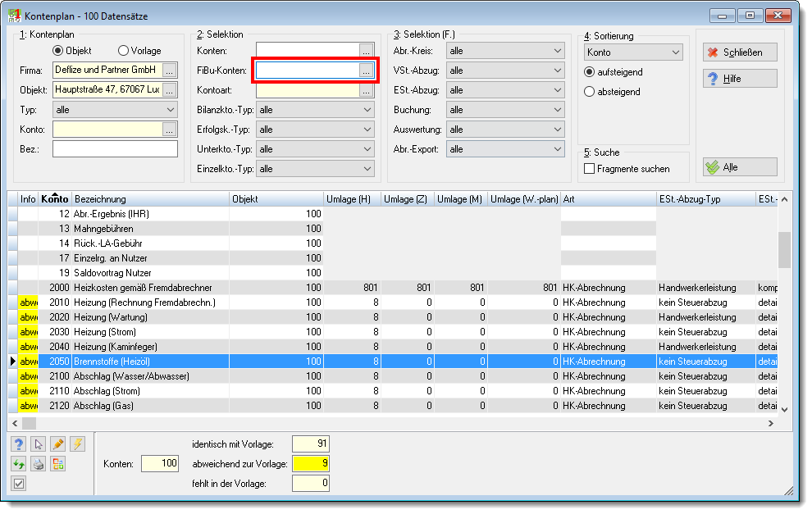The image size is (812, 514).
Task: Select row 2020 Heizung (Wartung)
Action: [x=393, y=317]
